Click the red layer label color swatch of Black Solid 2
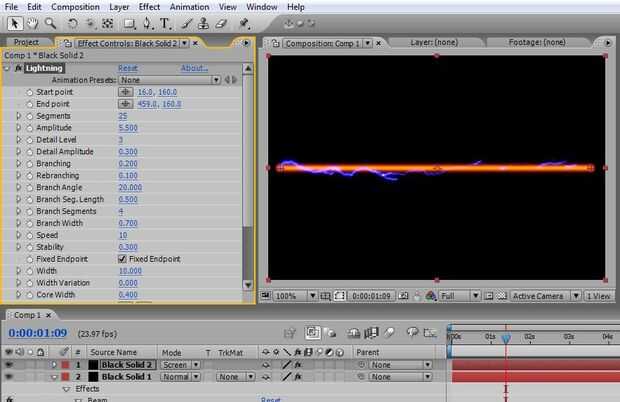The image size is (620, 402). [65, 365]
